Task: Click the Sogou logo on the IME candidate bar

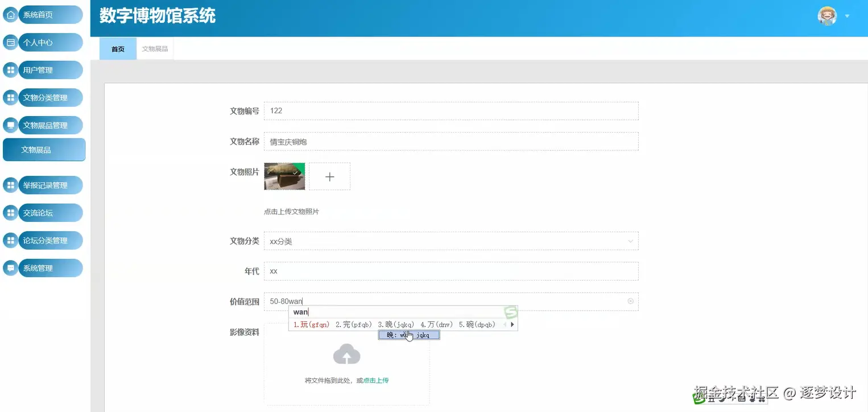Action: point(511,312)
